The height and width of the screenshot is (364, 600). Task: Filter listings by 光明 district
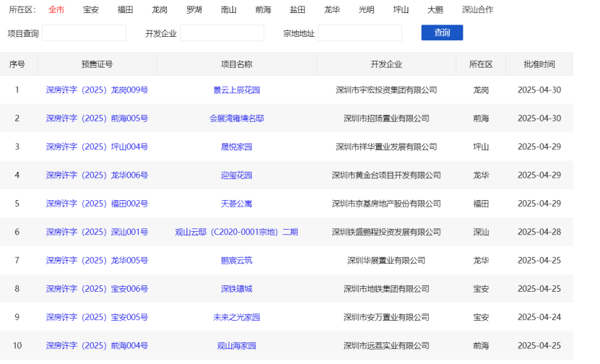click(366, 9)
